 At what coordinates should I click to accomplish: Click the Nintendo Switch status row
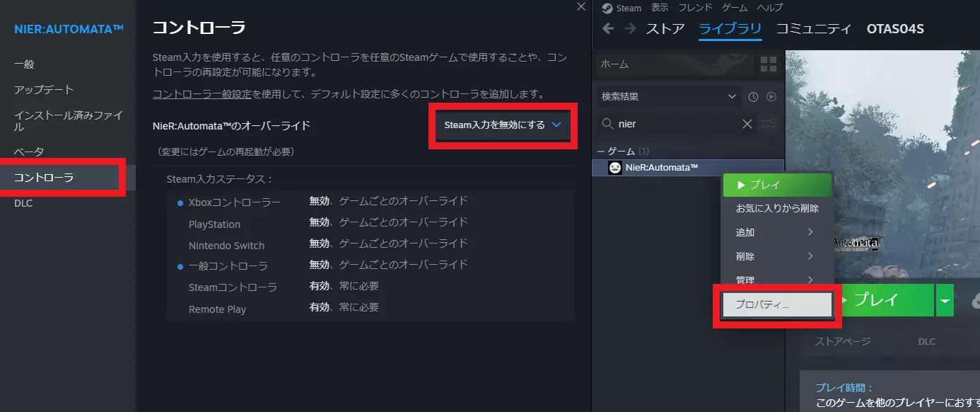(x=371, y=245)
